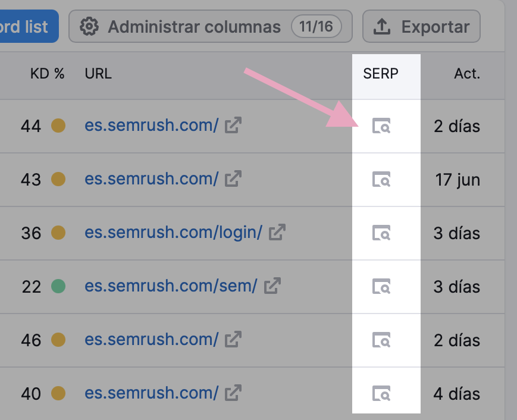Open SERP snapshot for the KD 46 row
This screenshot has width=517, height=420.
381,340
